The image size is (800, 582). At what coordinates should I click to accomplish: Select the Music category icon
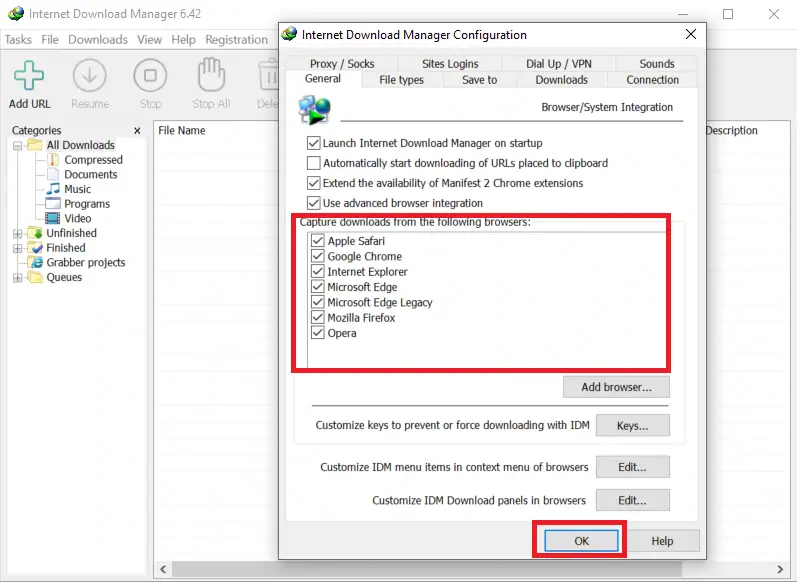pyautogui.click(x=53, y=189)
